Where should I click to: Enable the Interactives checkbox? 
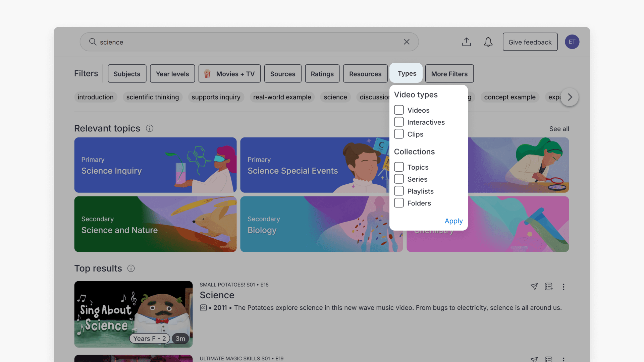(399, 122)
